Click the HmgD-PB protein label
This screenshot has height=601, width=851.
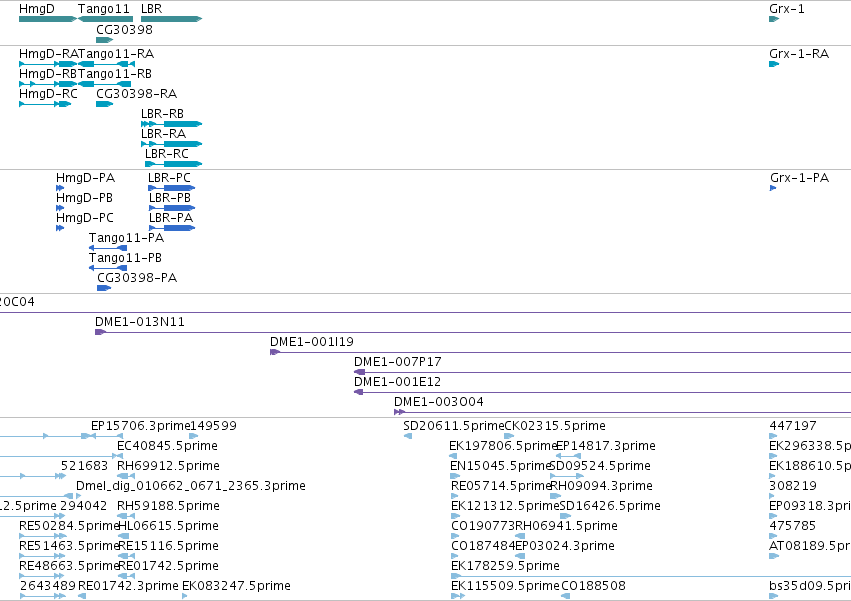pos(84,198)
